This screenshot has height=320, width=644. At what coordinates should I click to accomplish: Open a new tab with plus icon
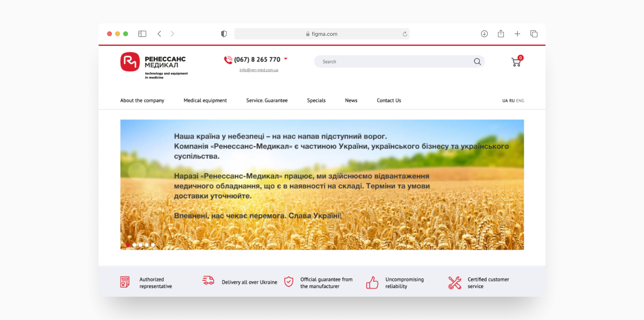517,34
